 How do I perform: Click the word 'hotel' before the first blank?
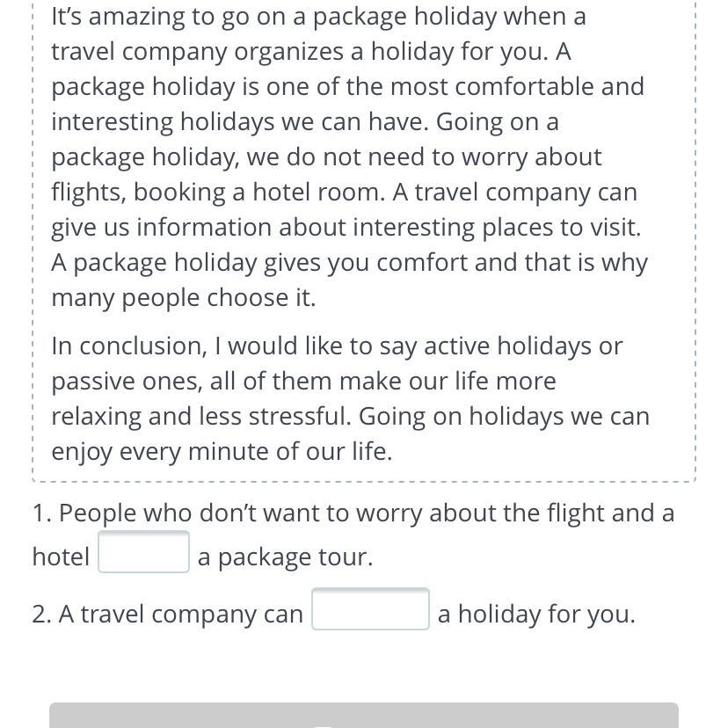pos(61,557)
